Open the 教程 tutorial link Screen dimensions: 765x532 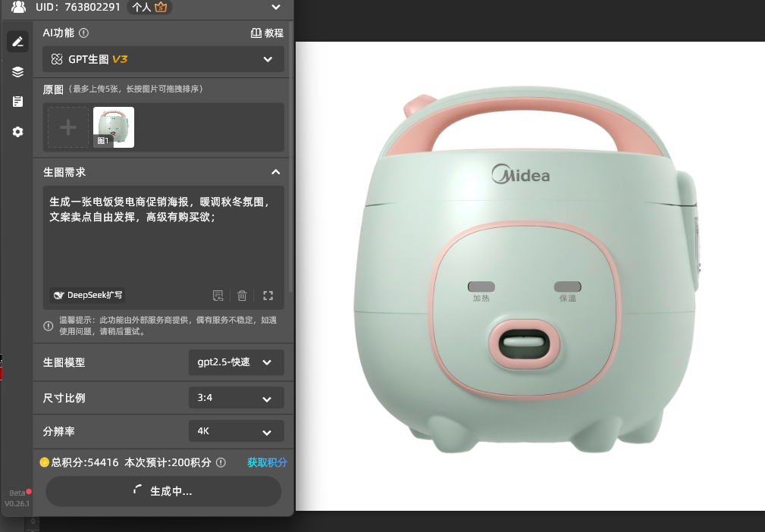267,33
